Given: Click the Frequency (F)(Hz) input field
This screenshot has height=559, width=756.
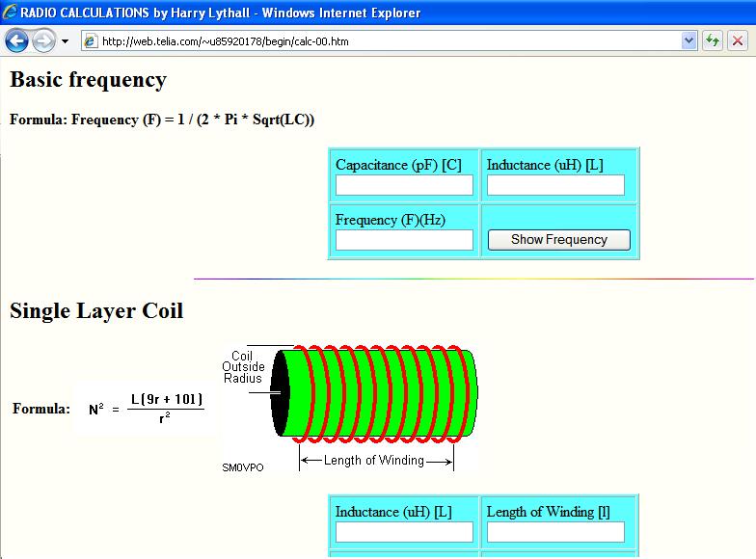Looking at the screenshot, I should pyautogui.click(x=404, y=240).
